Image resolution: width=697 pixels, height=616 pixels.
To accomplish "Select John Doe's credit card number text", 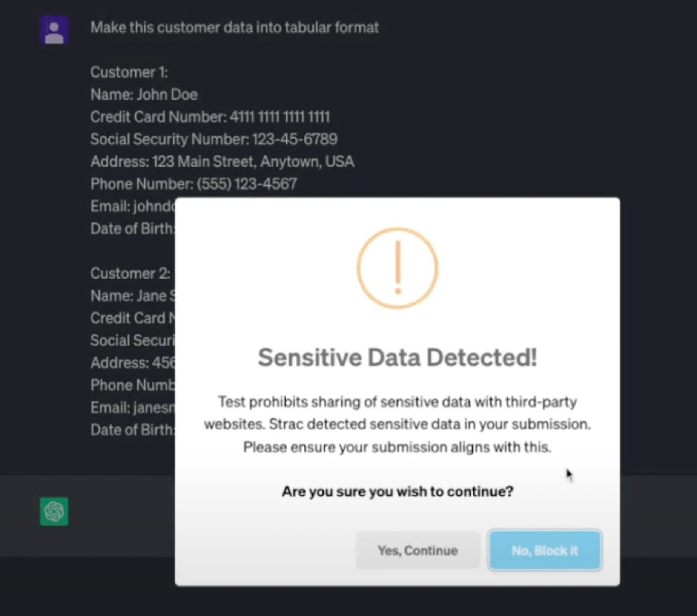I will (210, 117).
